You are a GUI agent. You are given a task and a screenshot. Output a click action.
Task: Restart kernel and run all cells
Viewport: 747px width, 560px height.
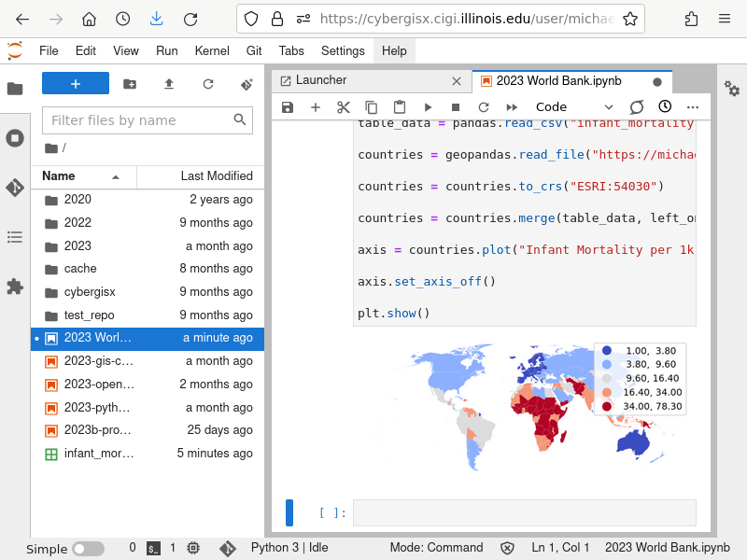click(x=512, y=107)
